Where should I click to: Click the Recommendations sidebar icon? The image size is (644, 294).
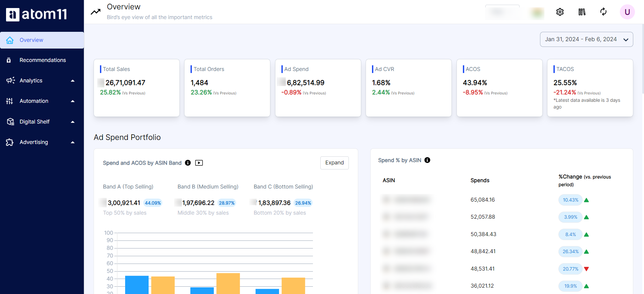(x=9, y=60)
